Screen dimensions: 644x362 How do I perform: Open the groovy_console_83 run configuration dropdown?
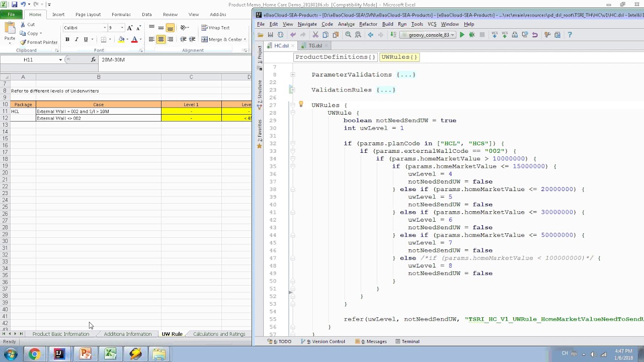[452, 35]
